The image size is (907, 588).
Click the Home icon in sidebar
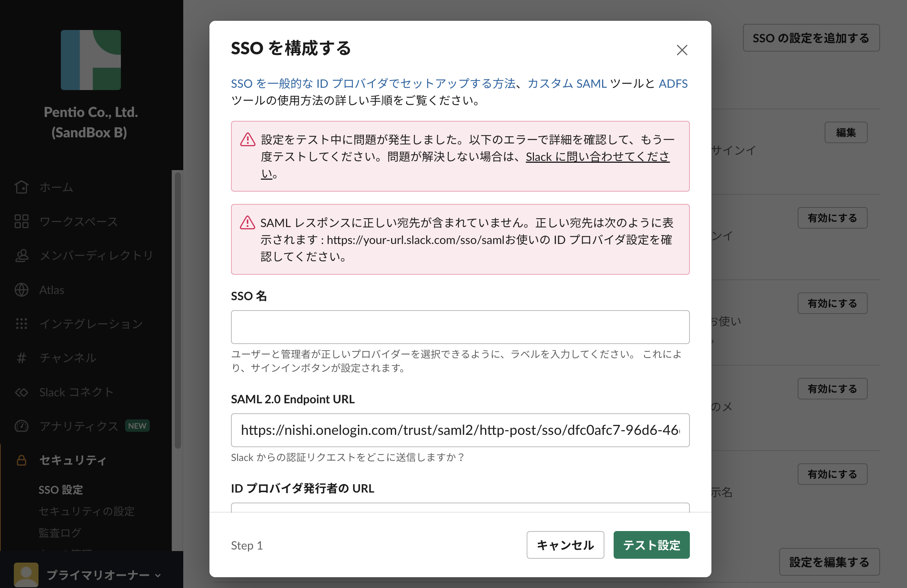22,187
